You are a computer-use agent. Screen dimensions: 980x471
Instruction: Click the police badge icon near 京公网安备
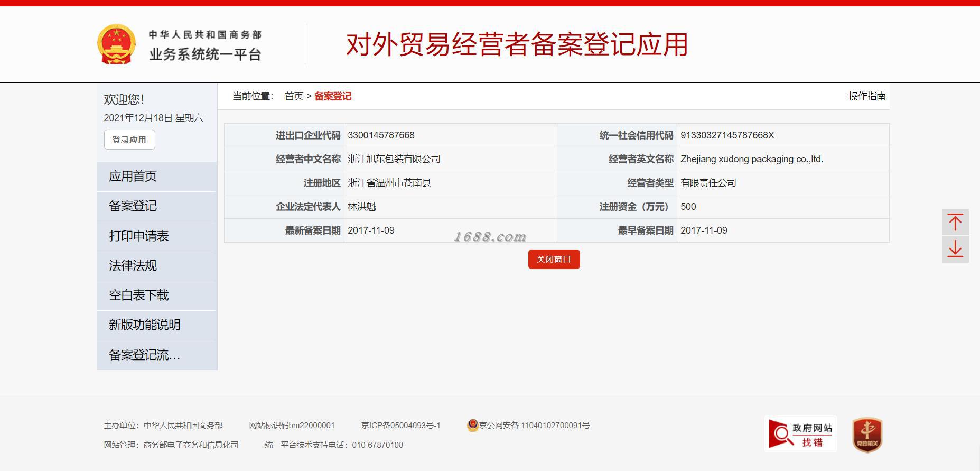(x=473, y=425)
